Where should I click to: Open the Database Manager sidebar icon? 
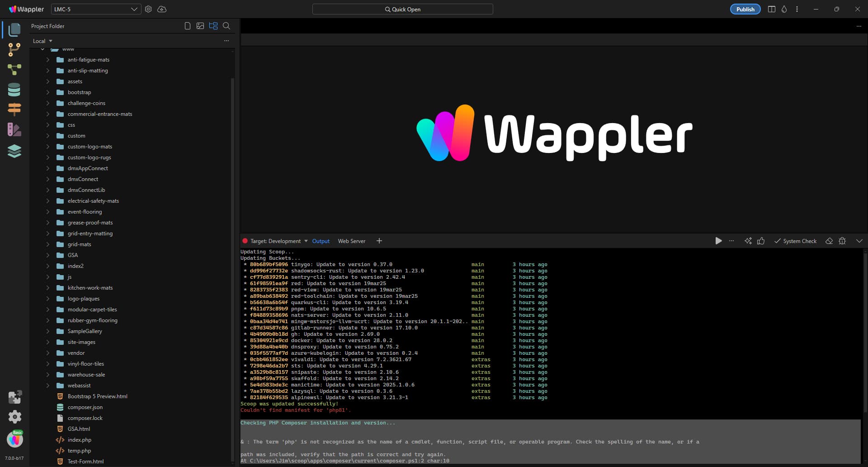14,90
